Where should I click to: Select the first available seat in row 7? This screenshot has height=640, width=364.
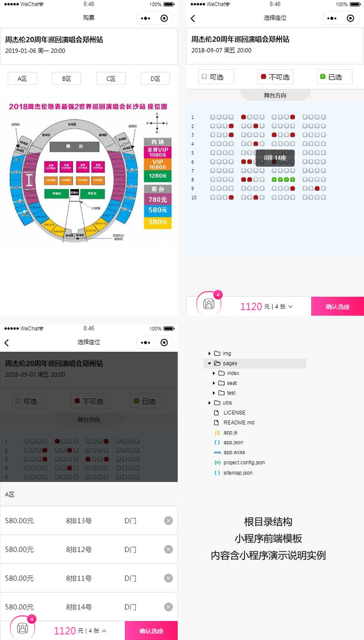[x=212, y=171]
